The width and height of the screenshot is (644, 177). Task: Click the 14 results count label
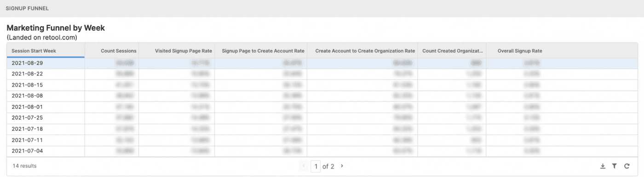point(24,166)
